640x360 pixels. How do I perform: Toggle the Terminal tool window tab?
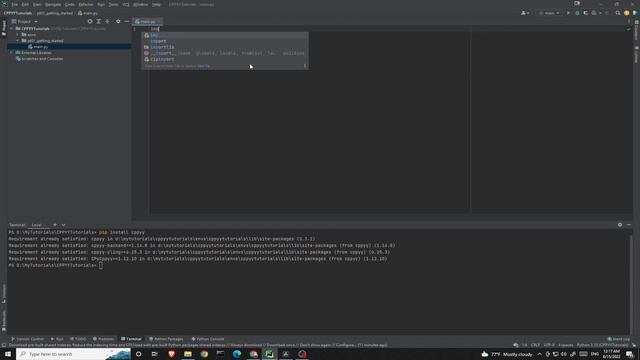pos(131,339)
